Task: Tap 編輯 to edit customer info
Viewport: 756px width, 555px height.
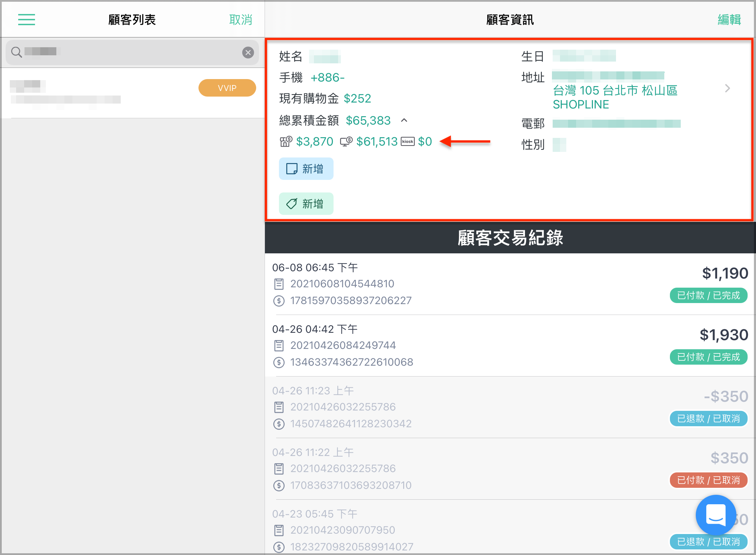Action: coord(729,20)
